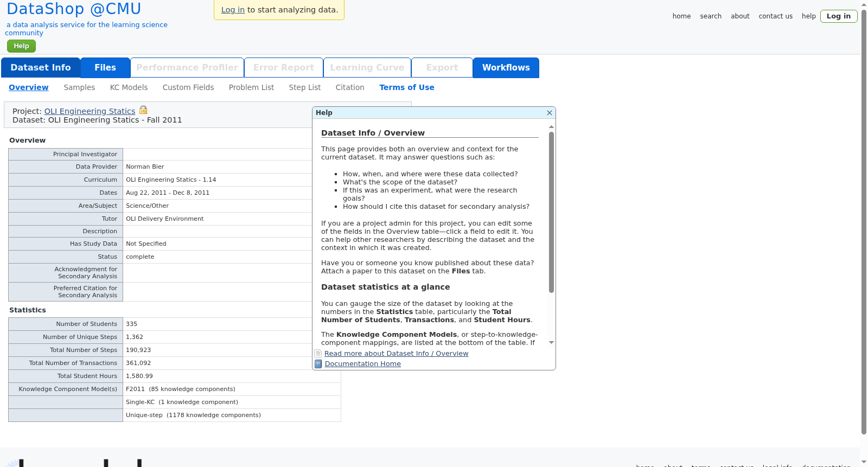Switch to the Files tab

[x=105, y=68]
